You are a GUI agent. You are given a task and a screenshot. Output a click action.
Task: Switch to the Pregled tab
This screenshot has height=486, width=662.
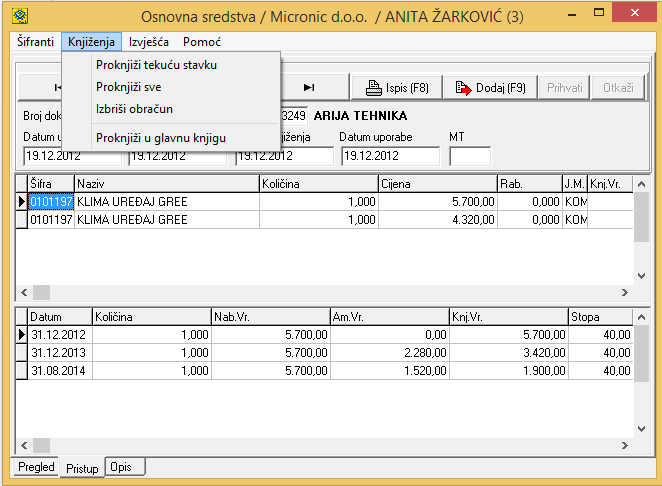point(36,467)
